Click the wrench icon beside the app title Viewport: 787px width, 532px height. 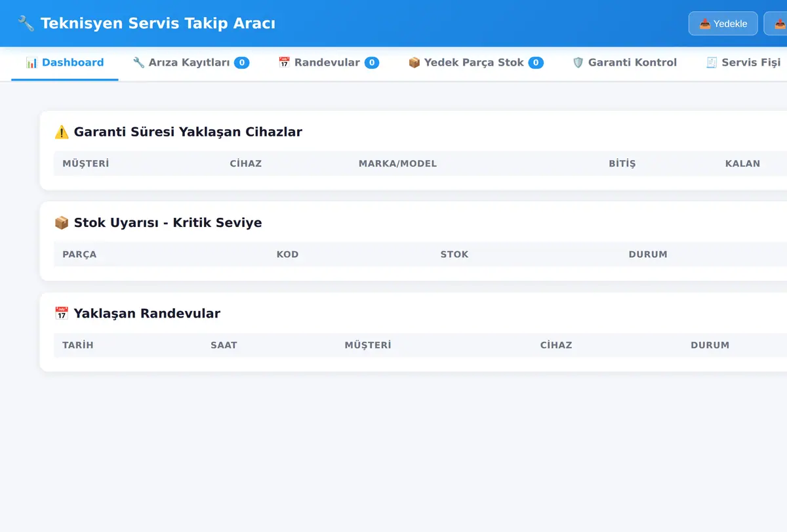click(x=26, y=24)
